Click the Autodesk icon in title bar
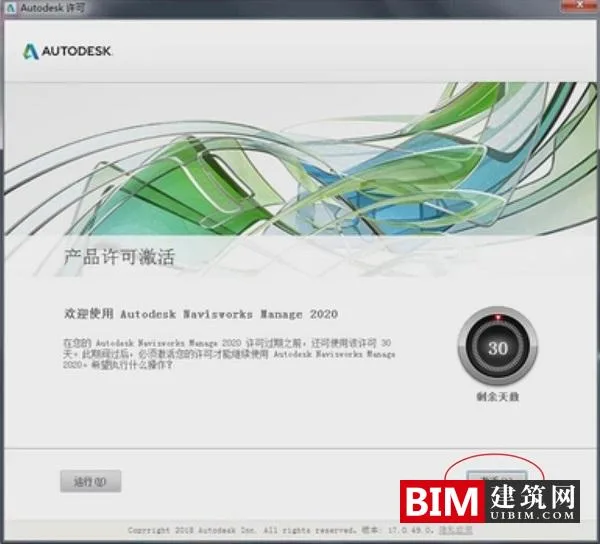 pos(11,8)
